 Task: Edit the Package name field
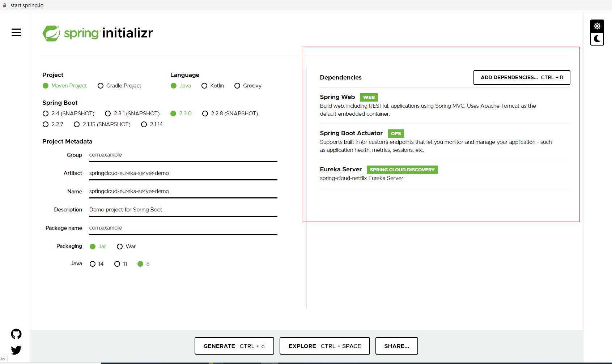[183, 228]
